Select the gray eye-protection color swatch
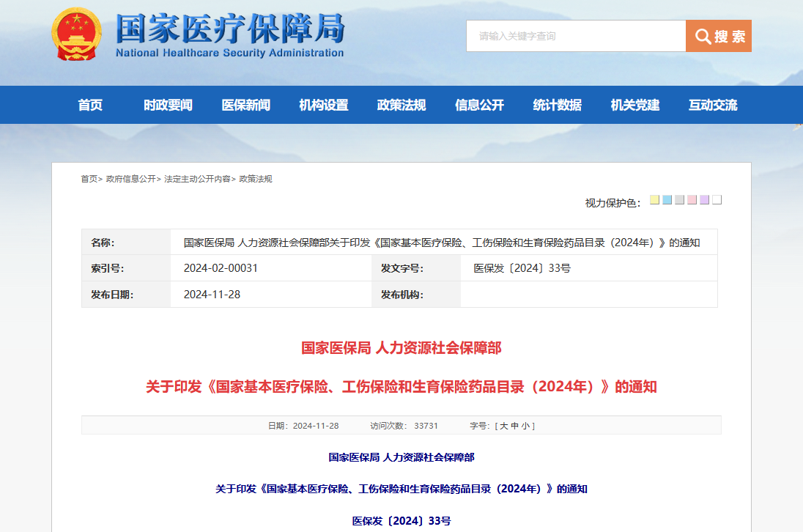 click(680, 200)
